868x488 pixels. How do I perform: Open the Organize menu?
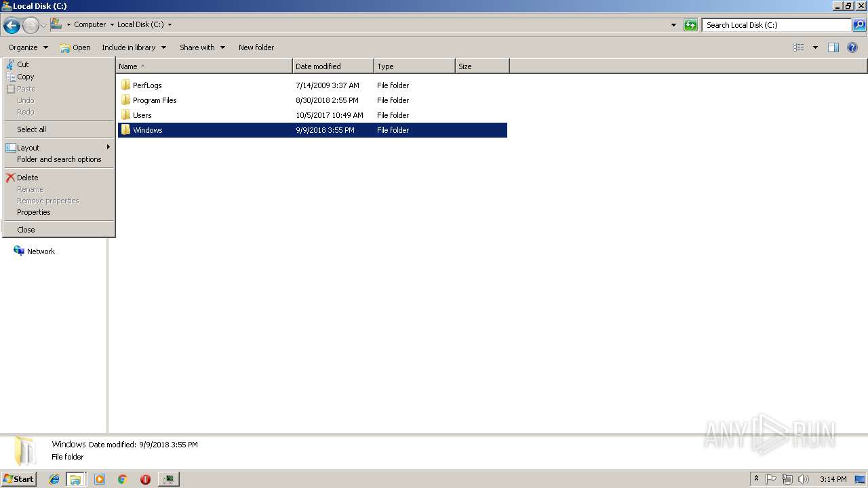tap(28, 47)
